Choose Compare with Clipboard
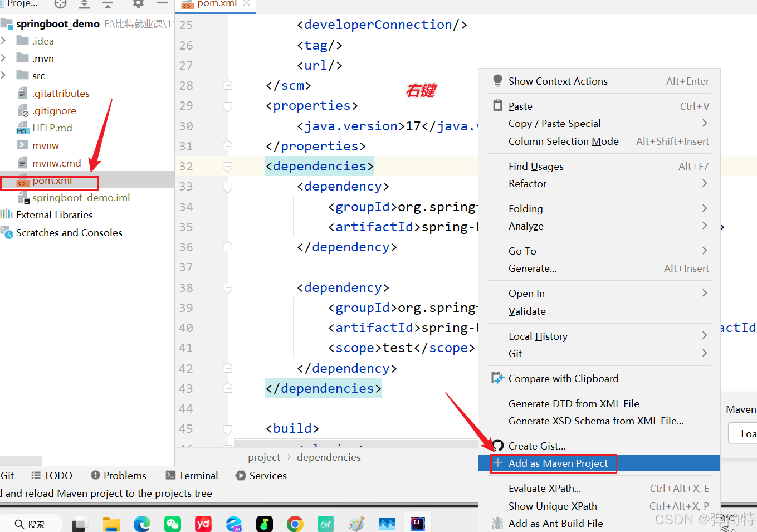The height and width of the screenshot is (532, 757). [599, 378]
